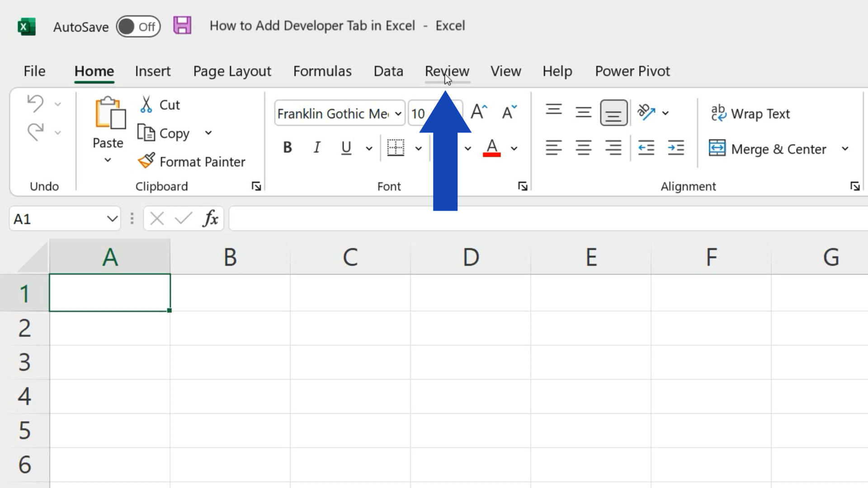Save the workbook with the floppy icon
The image size is (868, 488).
pos(182,25)
